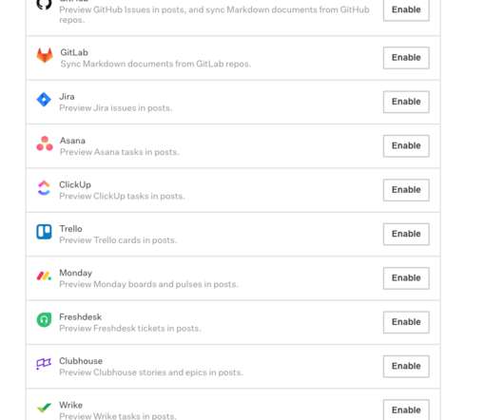Enable the Clubhouse integration
The height and width of the screenshot is (420, 504).
tap(406, 366)
